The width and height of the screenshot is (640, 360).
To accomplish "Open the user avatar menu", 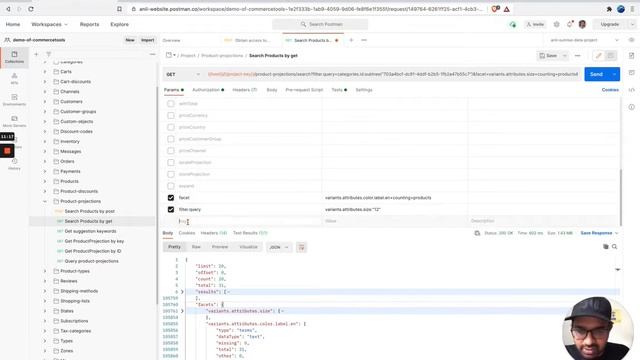I will pos(582,24).
